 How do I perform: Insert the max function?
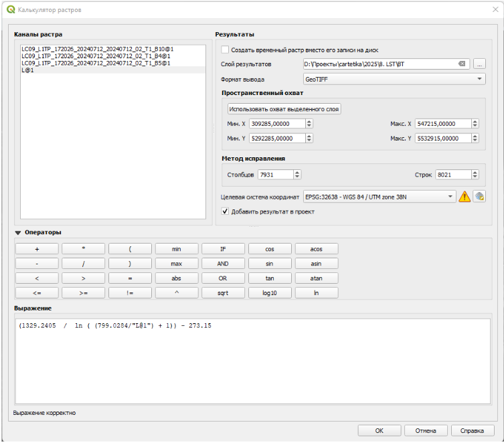click(x=177, y=264)
